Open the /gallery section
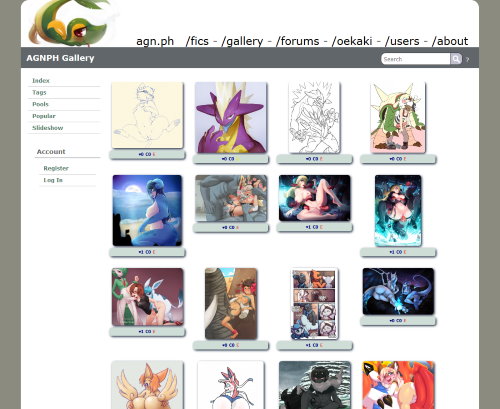This screenshot has width=500, height=409. (x=242, y=41)
